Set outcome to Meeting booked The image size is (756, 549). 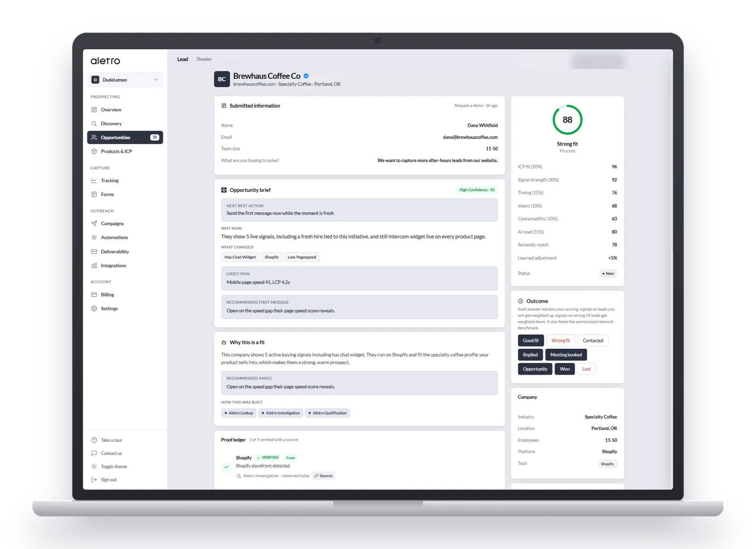coord(566,355)
